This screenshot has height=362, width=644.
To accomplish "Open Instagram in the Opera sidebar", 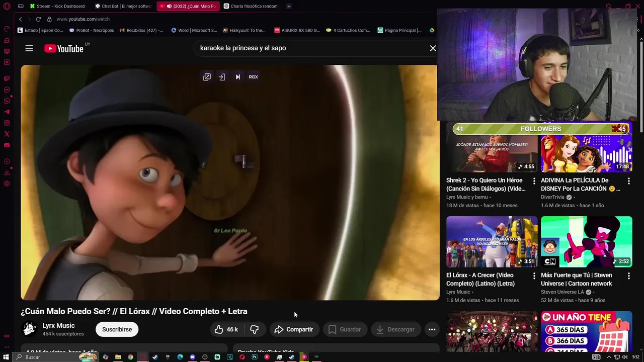I will 7,123.
